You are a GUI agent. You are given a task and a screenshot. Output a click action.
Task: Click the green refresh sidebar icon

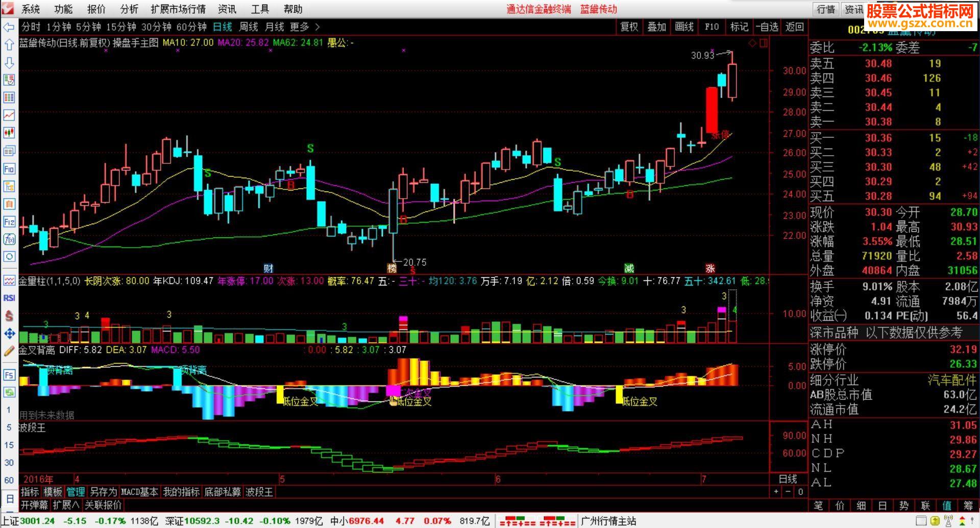click(9, 392)
